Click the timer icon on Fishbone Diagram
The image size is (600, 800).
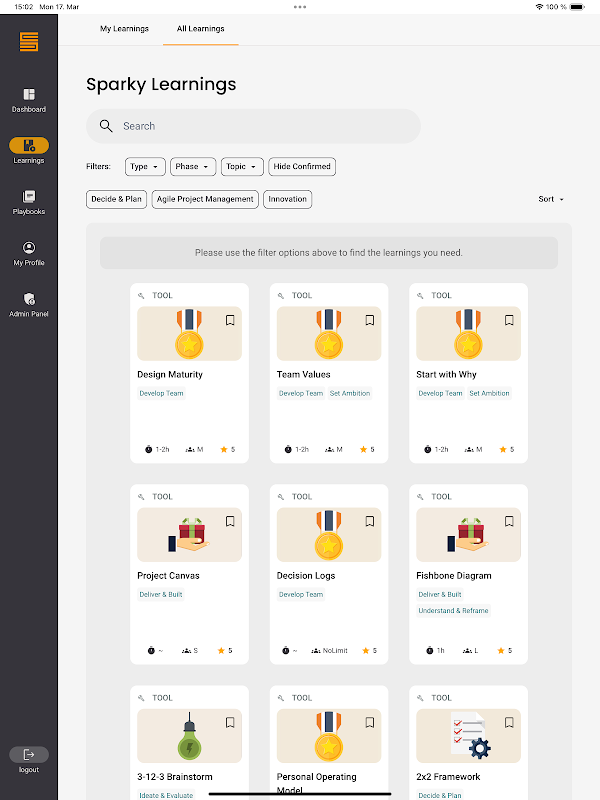(x=430, y=651)
